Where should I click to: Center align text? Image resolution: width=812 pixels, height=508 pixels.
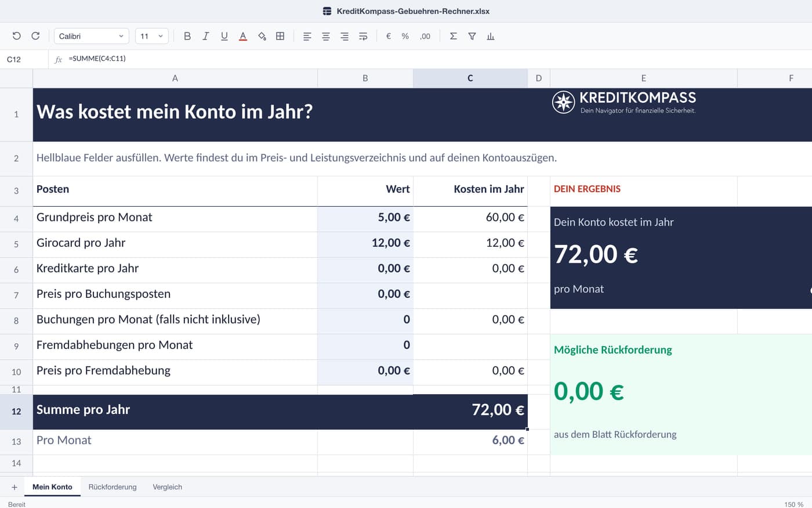click(x=326, y=36)
